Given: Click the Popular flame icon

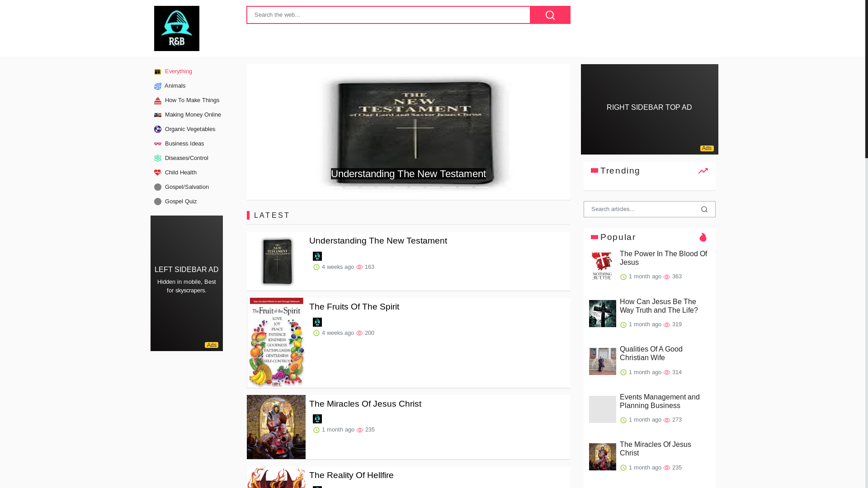Looking at the screenshot, I should click(x=703, y=237).
